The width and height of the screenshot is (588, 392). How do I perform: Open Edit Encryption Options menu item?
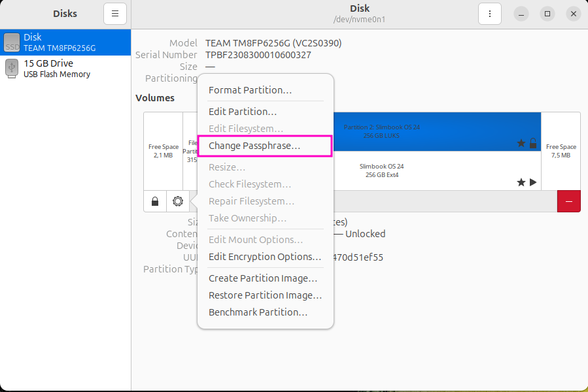click(265, 257)
